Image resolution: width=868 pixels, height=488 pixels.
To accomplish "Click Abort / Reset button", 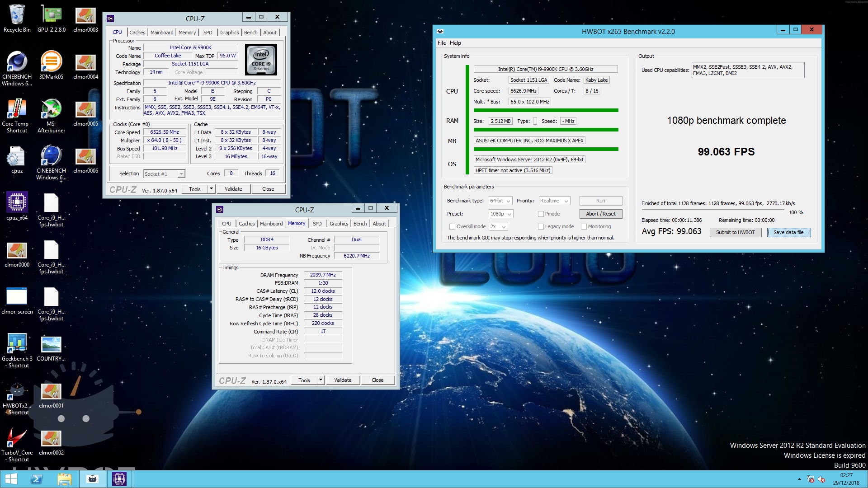I will pos(601,214).
